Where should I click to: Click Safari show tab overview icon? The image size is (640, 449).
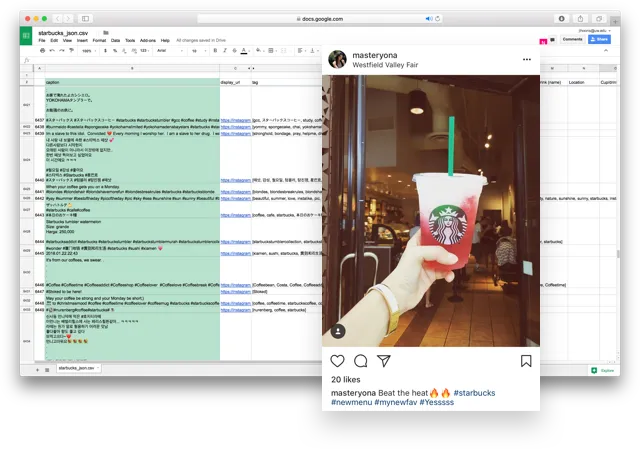click(599, 18)
